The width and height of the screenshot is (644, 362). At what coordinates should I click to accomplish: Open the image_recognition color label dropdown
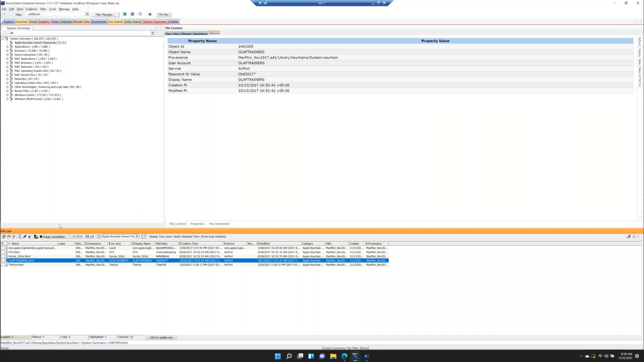click(x=74, y=237)
